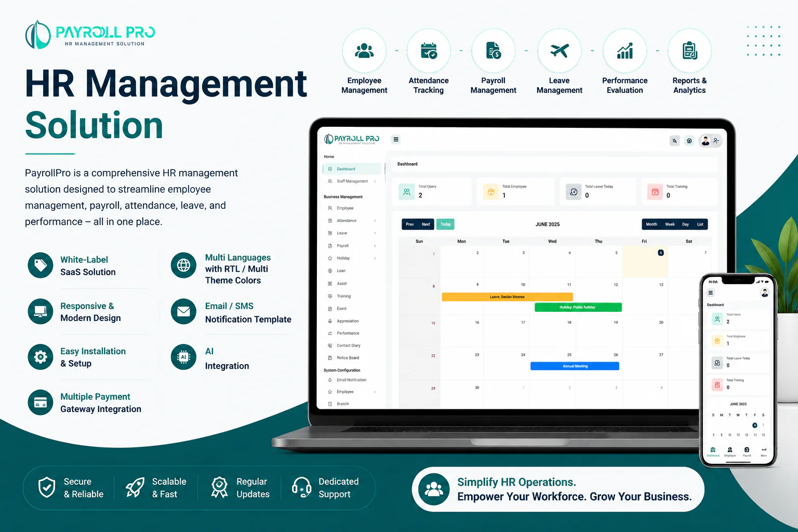The image size is (798, 532).
Task: Open Dashboard in the laptop sidebar
Action: click(352, 169)
